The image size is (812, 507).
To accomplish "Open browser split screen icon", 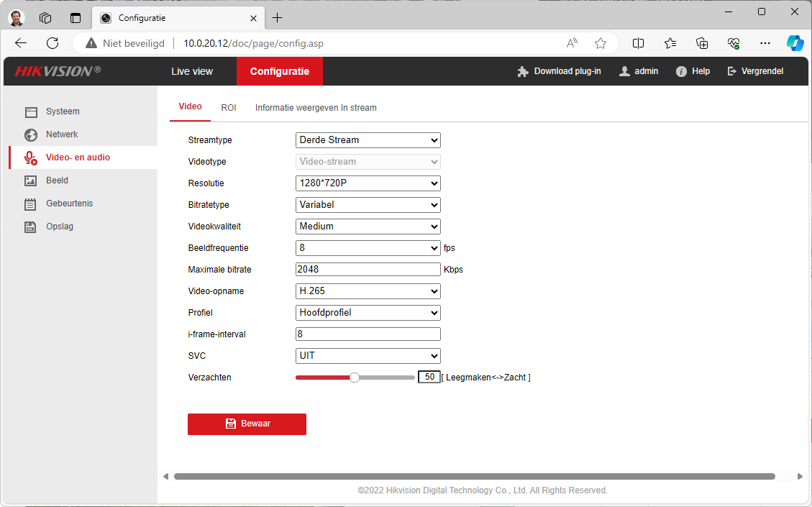I will pos(638,43).
